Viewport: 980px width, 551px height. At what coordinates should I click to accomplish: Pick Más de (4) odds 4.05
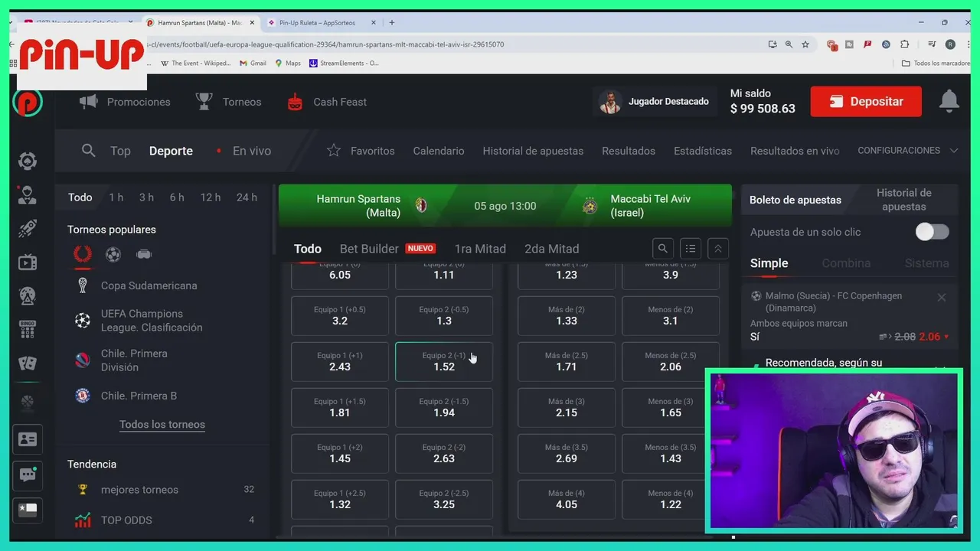(x=567, y=499)
